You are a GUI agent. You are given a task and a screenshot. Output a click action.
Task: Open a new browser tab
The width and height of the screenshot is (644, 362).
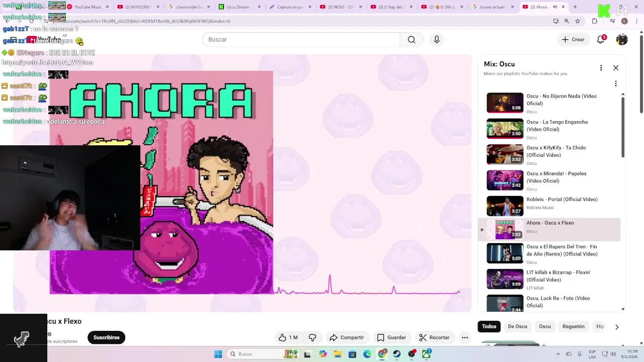click(575, 7)
